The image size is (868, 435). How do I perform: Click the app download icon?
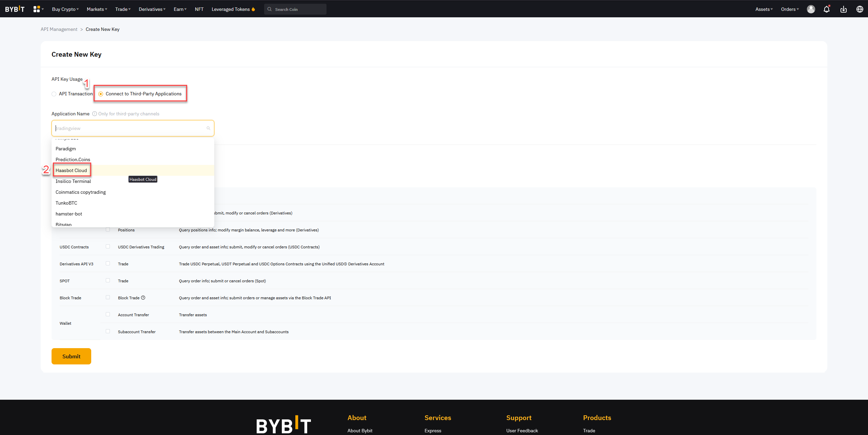[x=844, y=9]
